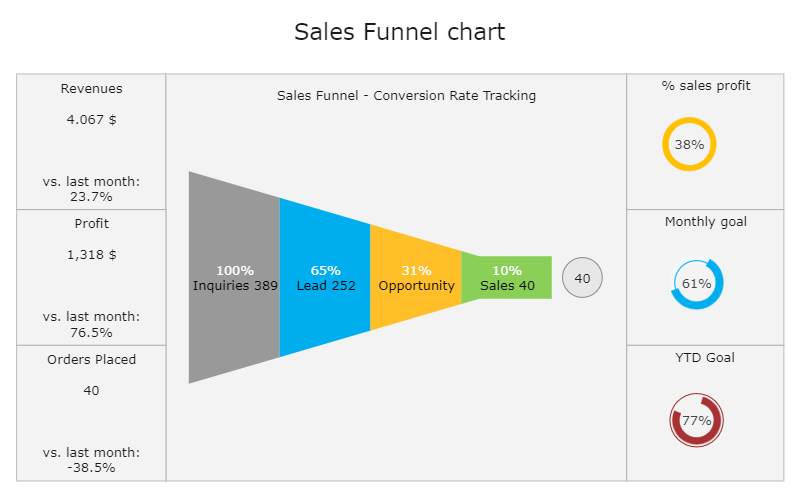Click the YTD Goal label
This screenshot has width=800, height=500.
click(x=705, y=358)
